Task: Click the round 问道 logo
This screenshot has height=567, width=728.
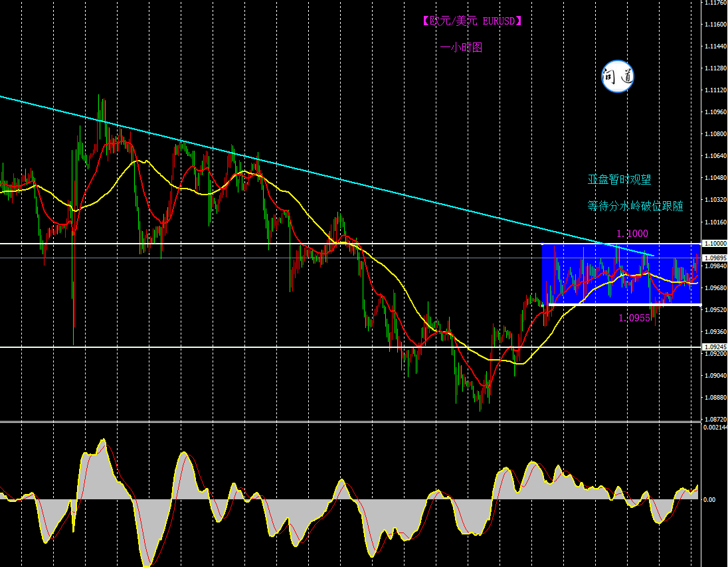Action: click(618, 77)
